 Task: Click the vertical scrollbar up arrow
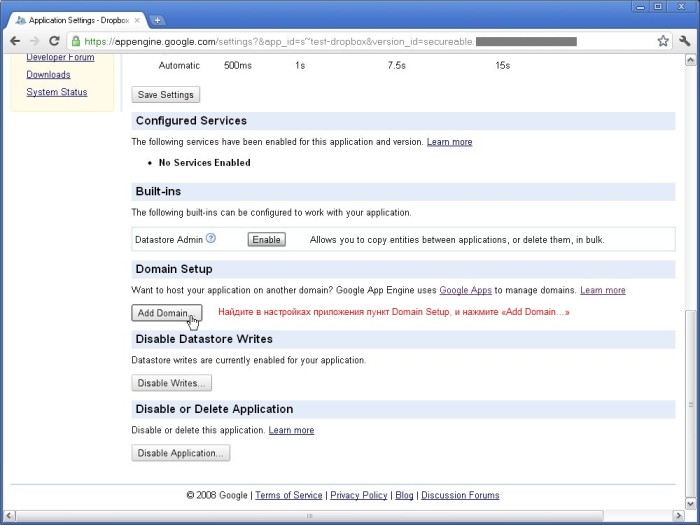click(690, 60)
